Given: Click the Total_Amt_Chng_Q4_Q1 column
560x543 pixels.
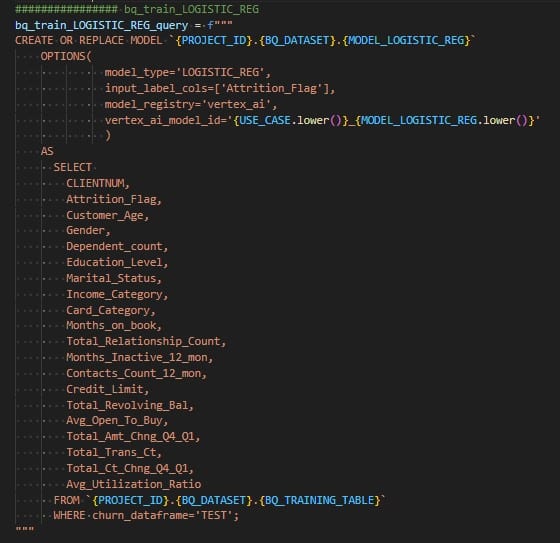Looking at the screenshot, I should [x=130, y=437].
